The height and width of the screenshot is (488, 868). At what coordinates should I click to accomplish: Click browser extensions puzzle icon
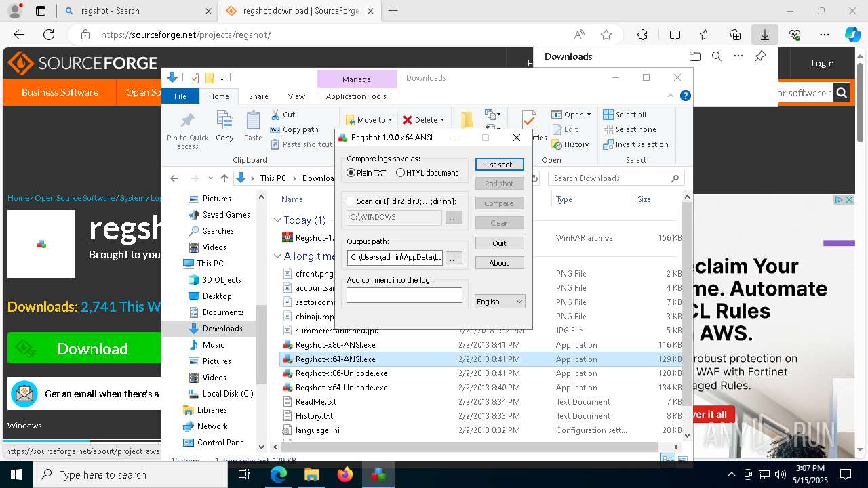click(x=642, y=35)
